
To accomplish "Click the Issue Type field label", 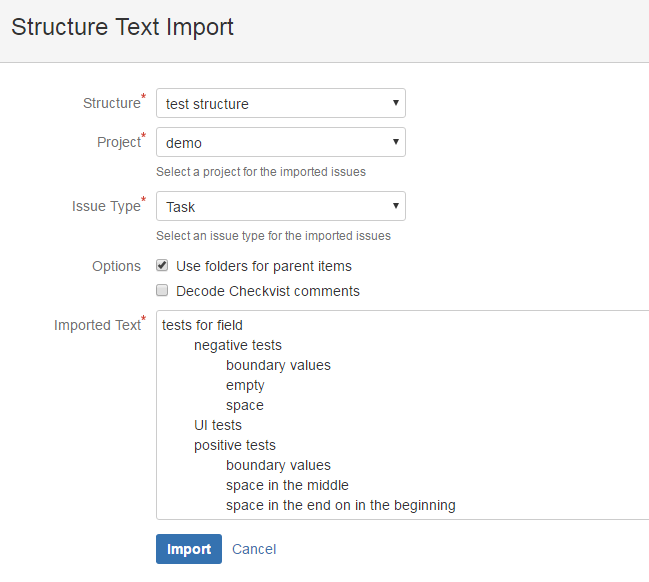I will pos(106,206).
